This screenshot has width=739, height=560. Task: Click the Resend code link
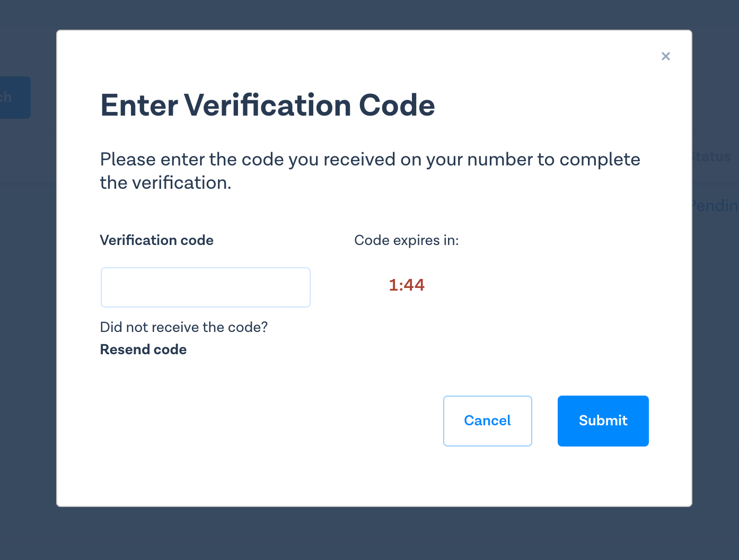(143, 349)
